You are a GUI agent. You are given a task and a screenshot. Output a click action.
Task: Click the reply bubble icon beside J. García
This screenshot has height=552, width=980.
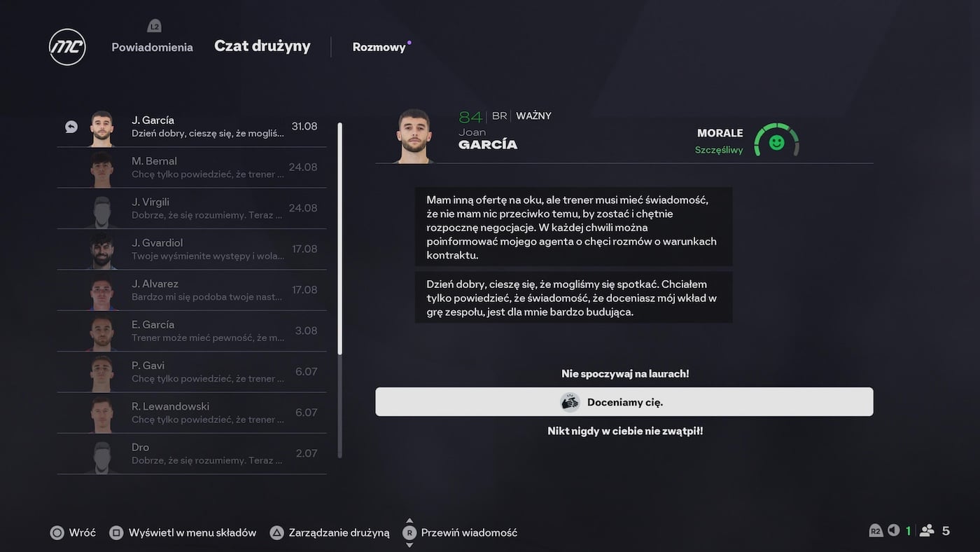(x=71, y=127)
